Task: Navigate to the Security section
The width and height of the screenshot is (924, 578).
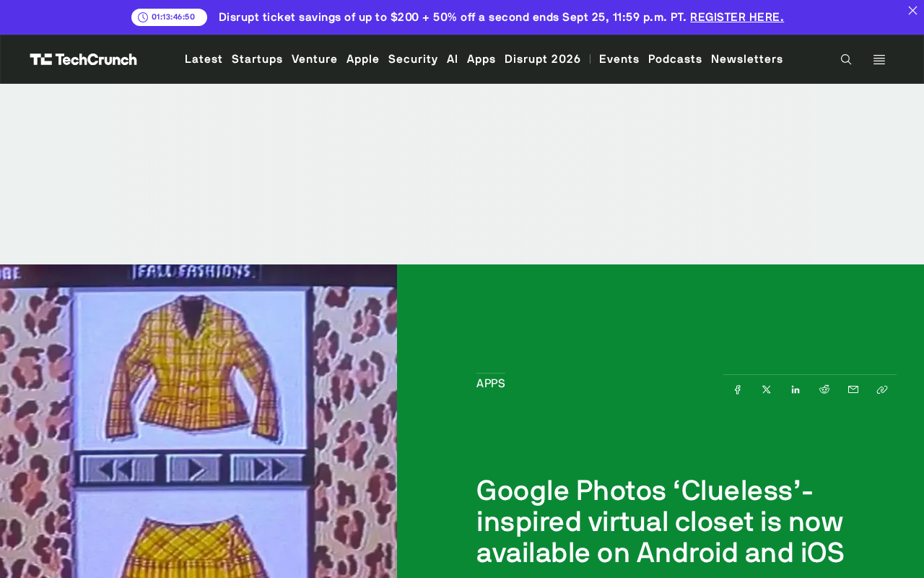Action: (x=413, y=59)
